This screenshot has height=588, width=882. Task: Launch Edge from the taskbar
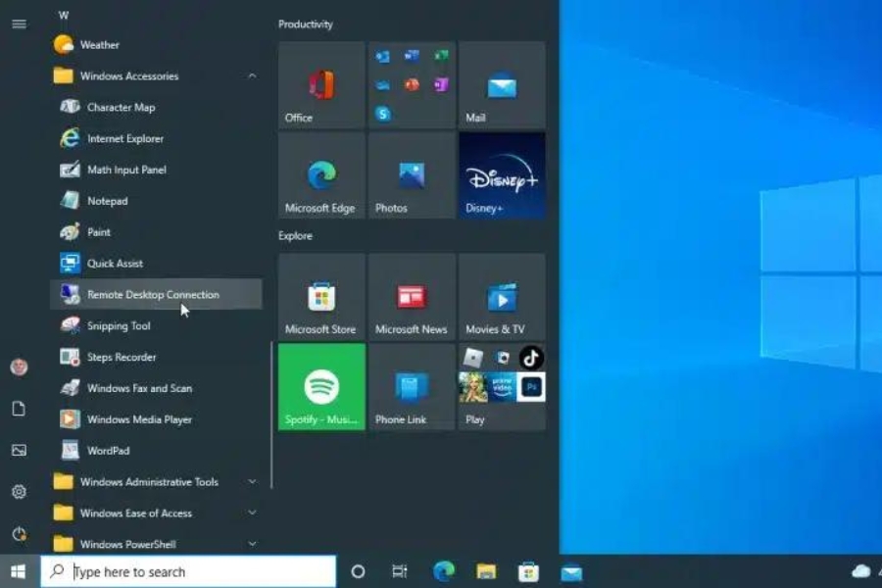444,571
